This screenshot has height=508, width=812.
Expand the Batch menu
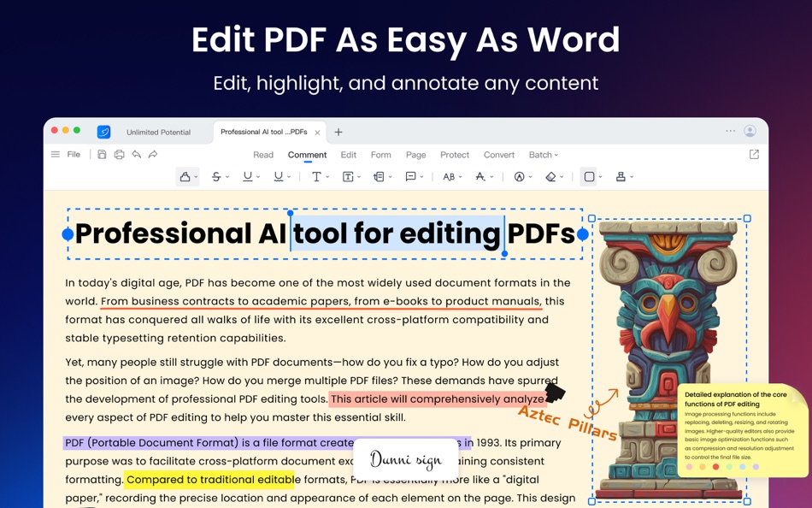tap(544, 155)
